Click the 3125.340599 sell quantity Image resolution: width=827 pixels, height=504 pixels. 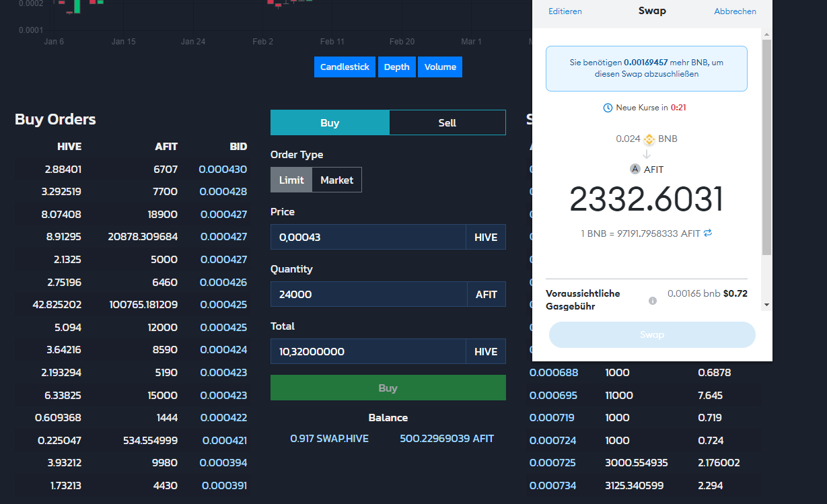pyautogui.click(x=634, y=485)
